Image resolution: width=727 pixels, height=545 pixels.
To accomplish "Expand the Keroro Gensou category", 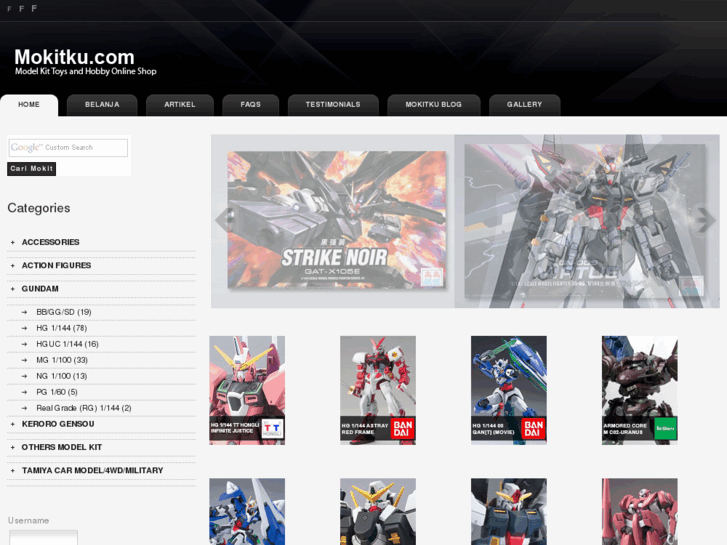I will [58, 424].
